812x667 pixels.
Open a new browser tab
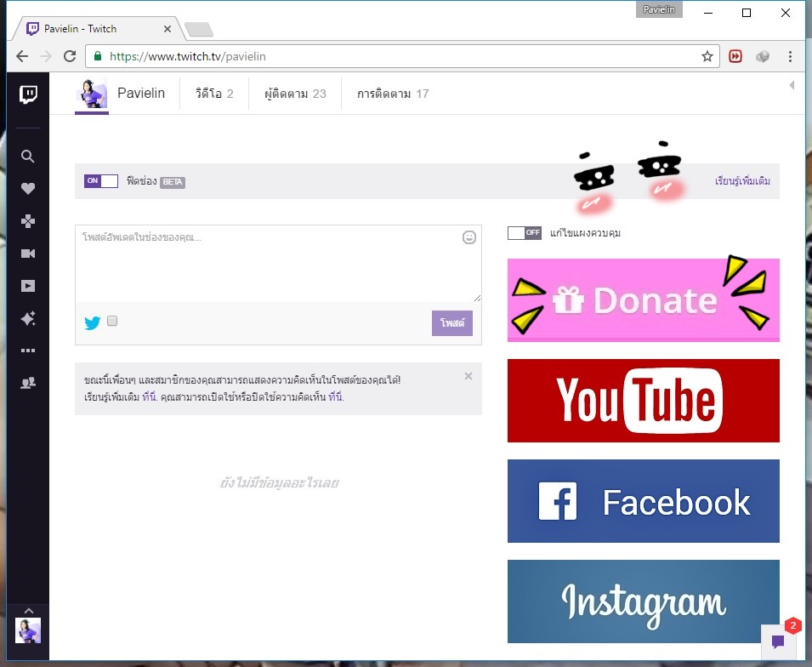pyautogui.click(x=199, y=30)
